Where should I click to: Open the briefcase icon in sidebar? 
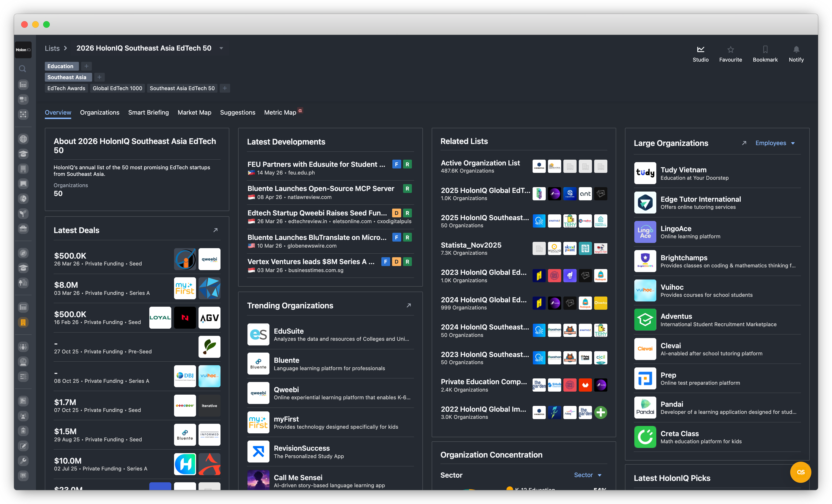(23, 229)
